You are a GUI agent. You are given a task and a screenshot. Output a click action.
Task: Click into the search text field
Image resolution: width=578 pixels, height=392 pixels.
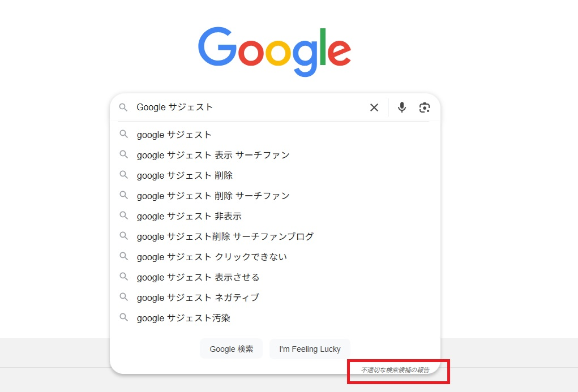[x=249, y=107]
